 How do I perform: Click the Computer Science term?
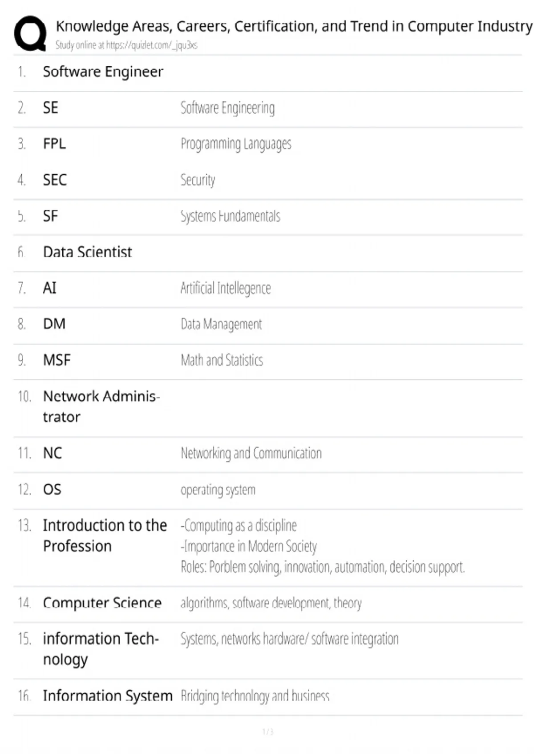tap(102, 603)
